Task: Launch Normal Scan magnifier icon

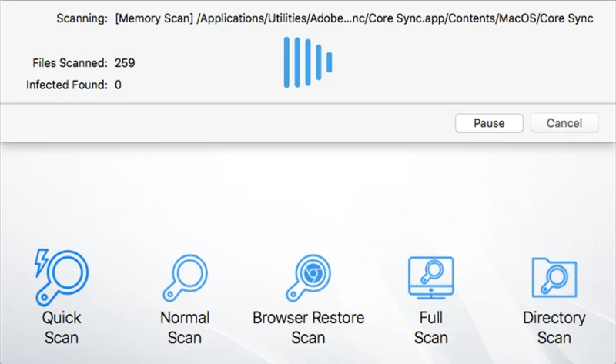Action: (x=185, y=278)
